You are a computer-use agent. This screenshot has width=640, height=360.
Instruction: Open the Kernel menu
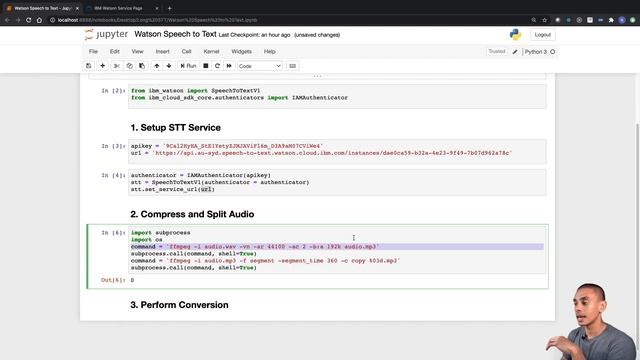(211, 51)
